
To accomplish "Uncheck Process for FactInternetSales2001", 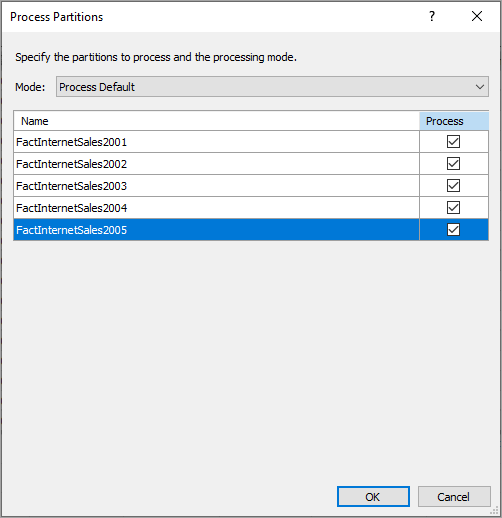I will tap(453, 142).
